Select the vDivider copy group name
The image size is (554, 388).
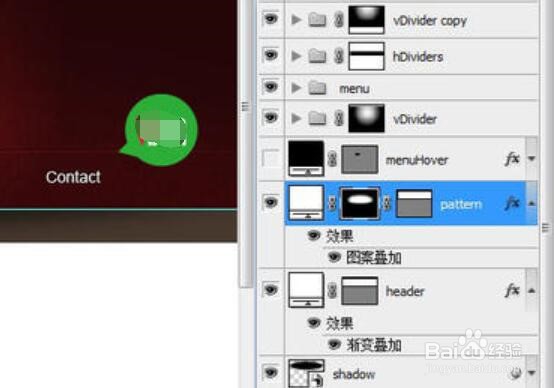(430, 21)
